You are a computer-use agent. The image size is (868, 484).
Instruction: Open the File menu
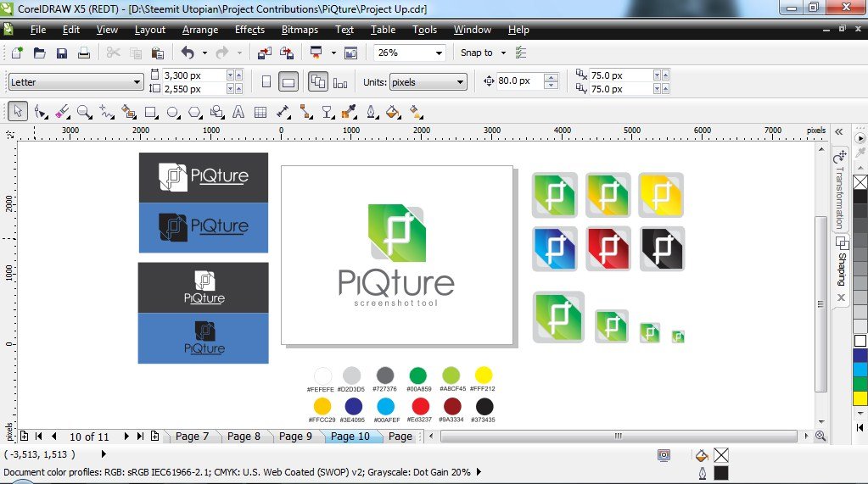tap(37, 30)
